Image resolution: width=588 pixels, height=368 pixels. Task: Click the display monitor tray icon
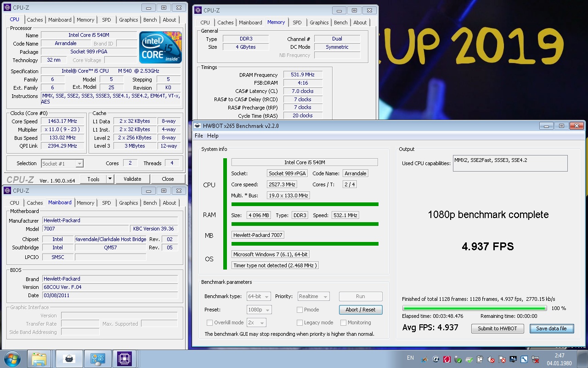click(x=513, y=359)
